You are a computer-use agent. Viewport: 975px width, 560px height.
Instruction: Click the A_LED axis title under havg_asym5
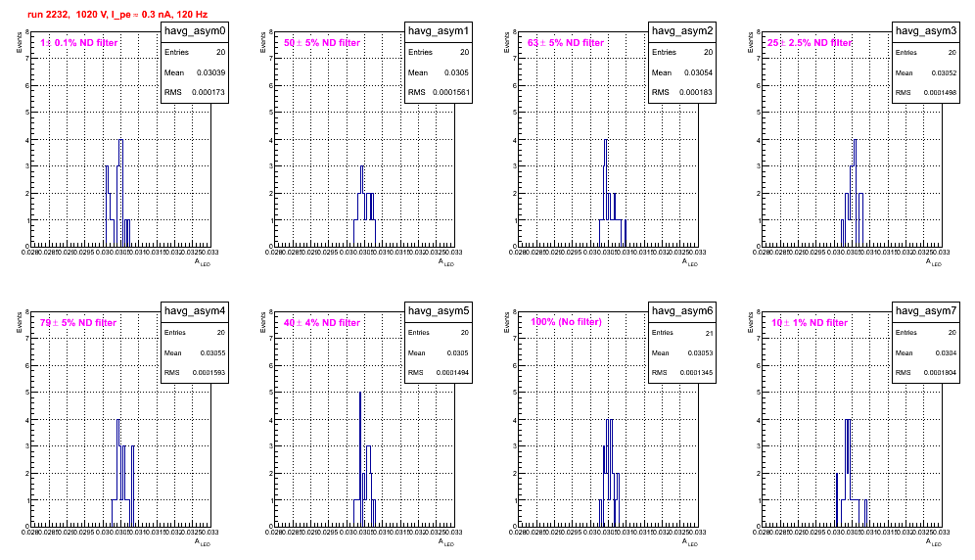(446, 542)
